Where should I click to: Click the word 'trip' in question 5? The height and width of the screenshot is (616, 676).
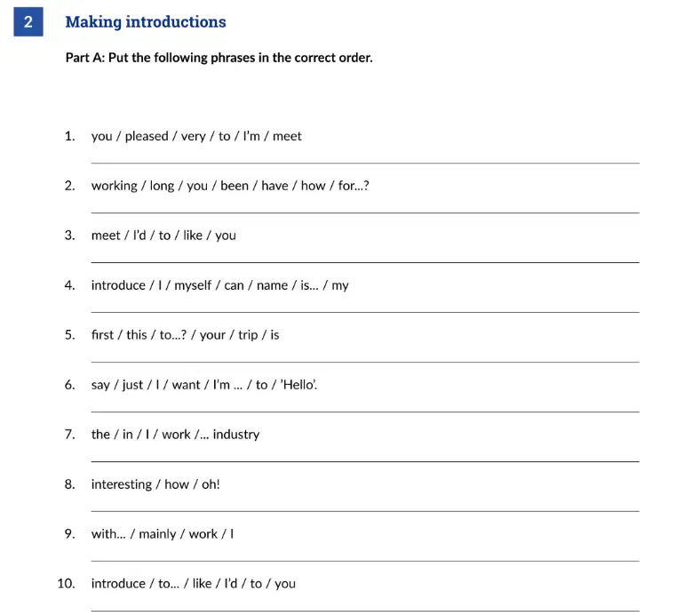pos(248,336)
